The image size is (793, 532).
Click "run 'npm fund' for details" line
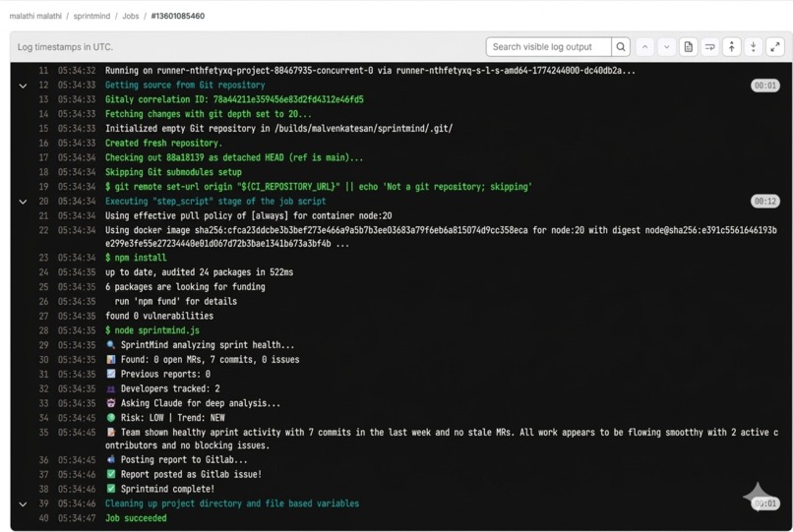coord(175,301)
